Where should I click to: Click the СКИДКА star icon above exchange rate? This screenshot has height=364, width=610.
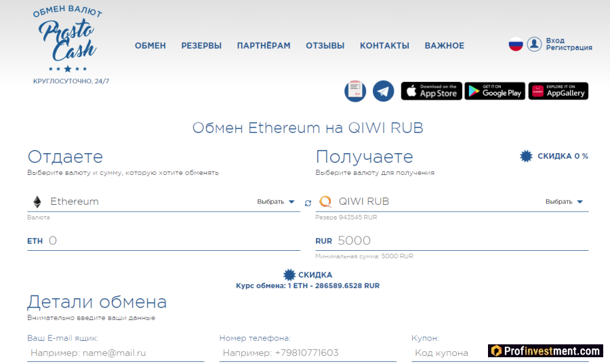[x=289, y=275]
